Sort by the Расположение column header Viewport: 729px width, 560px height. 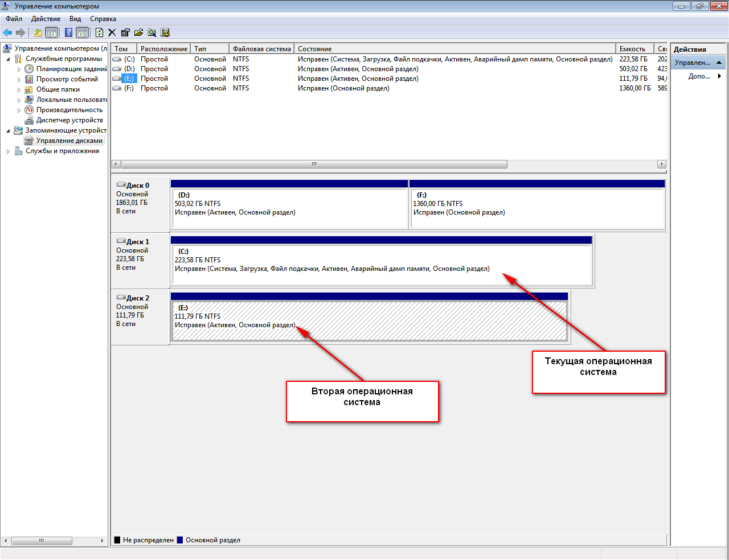(163, 49)
